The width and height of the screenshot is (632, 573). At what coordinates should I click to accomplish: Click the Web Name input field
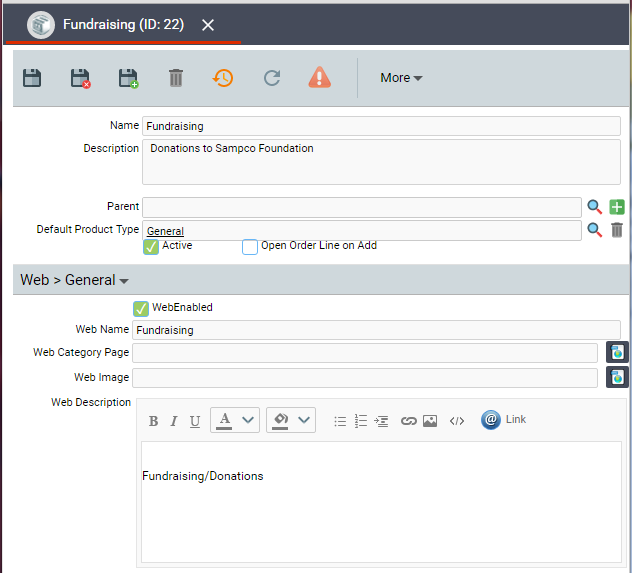point(376,330)
